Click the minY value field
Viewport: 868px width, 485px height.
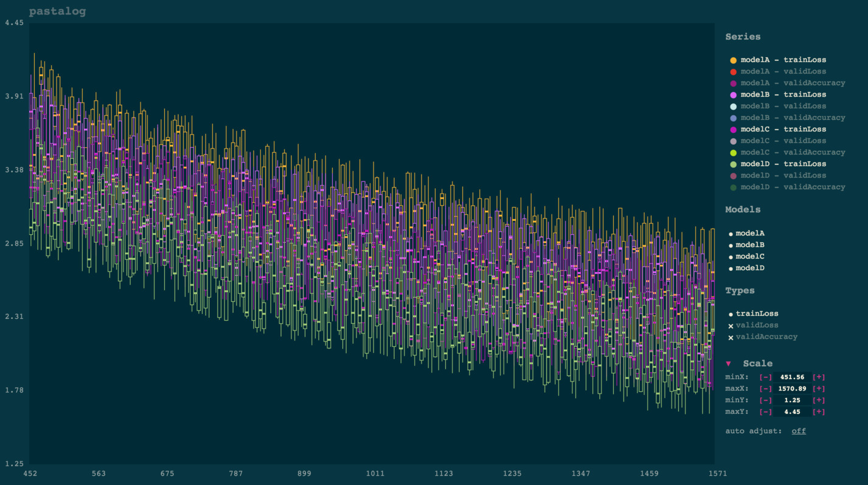[x=792, y=400]
